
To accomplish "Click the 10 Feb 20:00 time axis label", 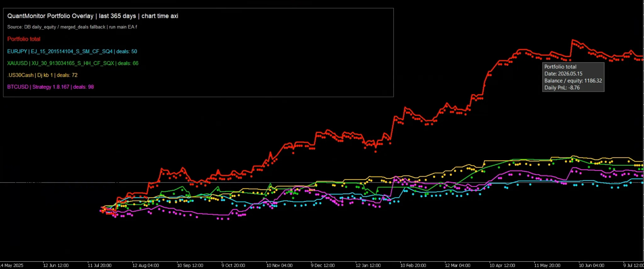I will [x=413, y=266].
